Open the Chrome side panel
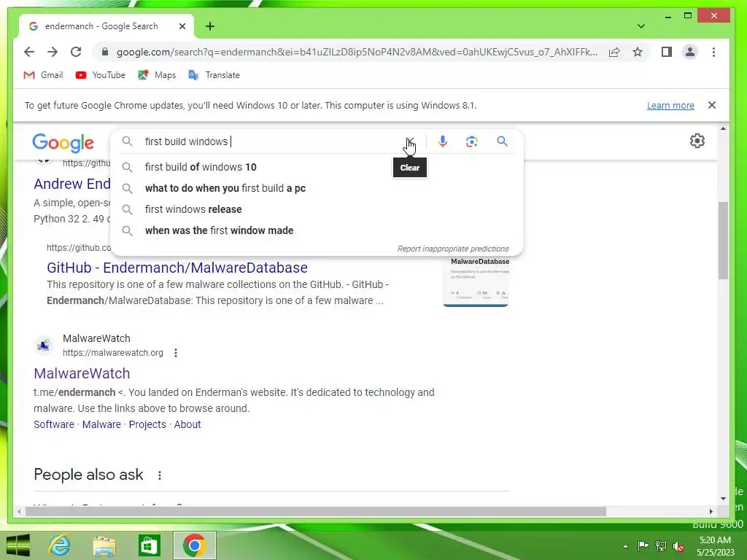The width and height of the screenshot is (747, 560). click(x=667, y=52)
